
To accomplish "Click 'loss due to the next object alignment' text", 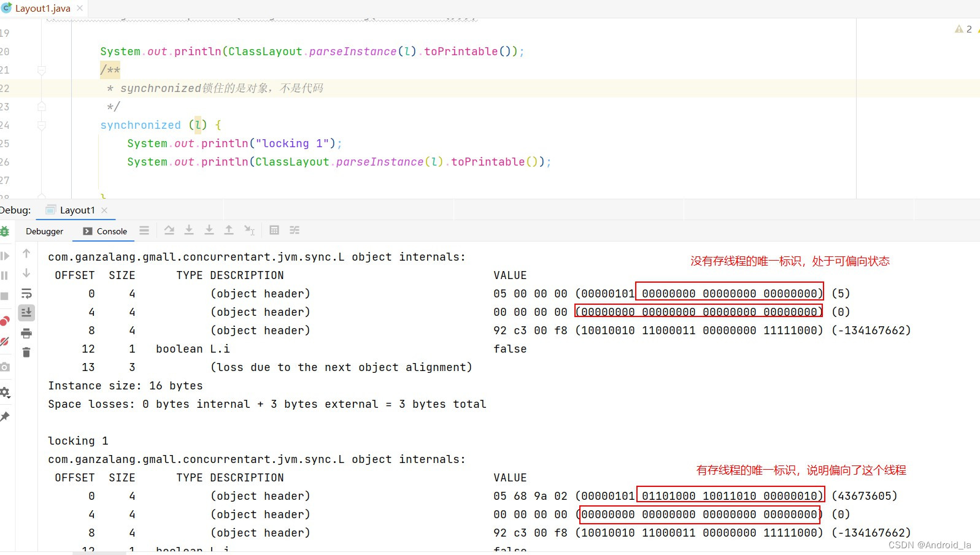I will [341, 367].
